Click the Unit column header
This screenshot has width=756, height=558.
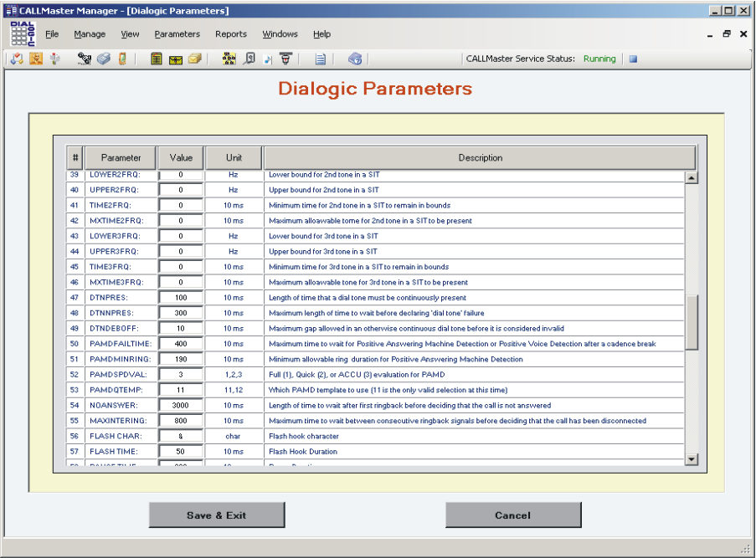tap(234, 157)
